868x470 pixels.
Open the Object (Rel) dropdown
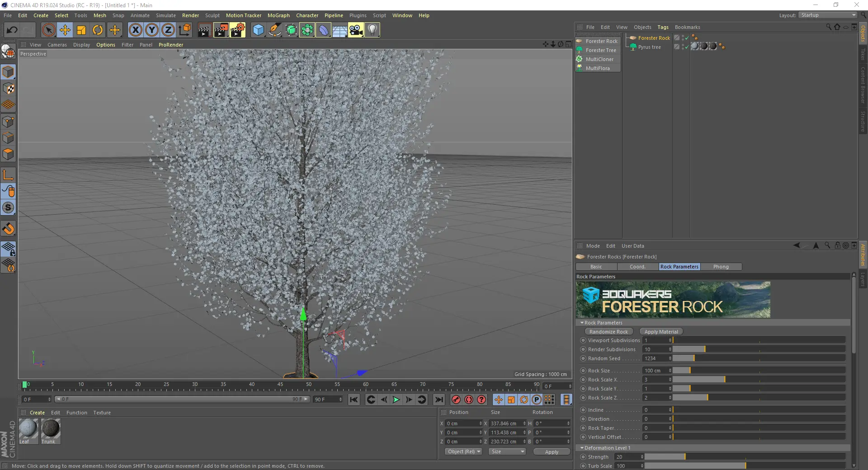click(x=464, y=451)
